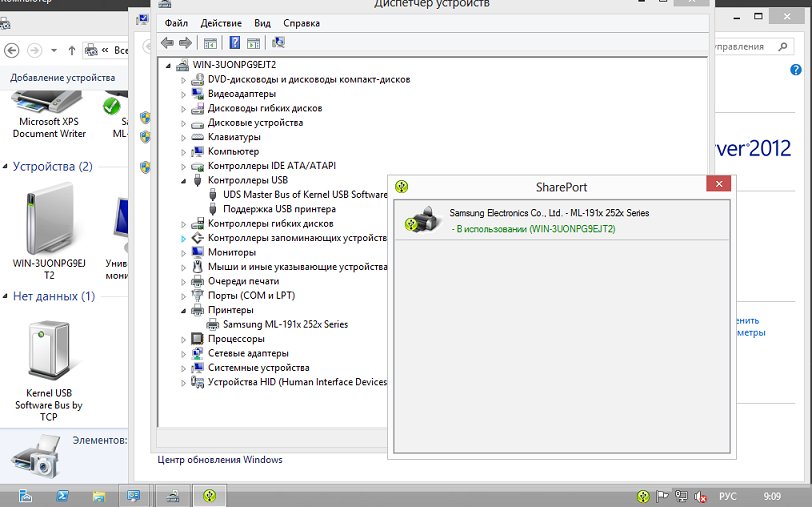812x507 pixels.
Task: Open the Действие menu
Action: 221,23
